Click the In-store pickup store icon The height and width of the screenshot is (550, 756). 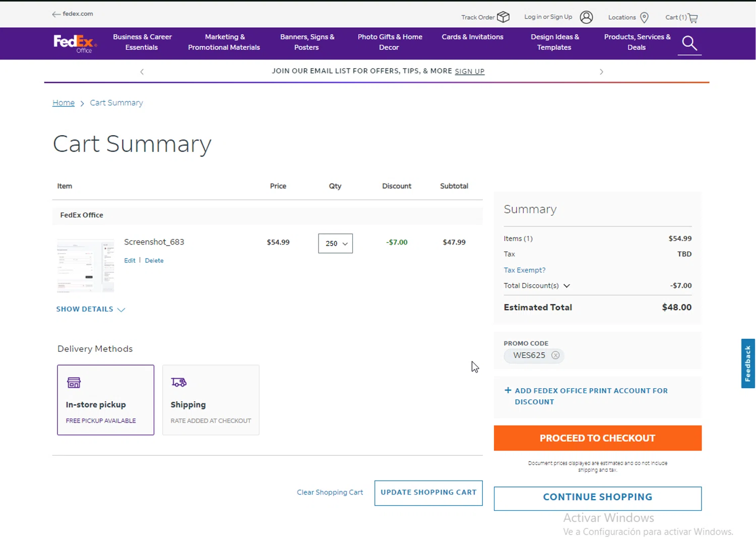[74, 383]
